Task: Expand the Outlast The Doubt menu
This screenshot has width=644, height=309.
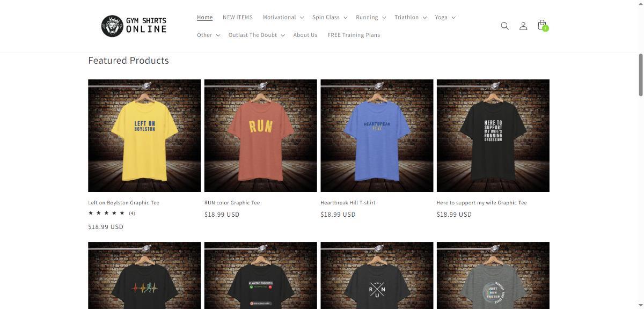Action: pyautogui.click(x=257, y=35)
